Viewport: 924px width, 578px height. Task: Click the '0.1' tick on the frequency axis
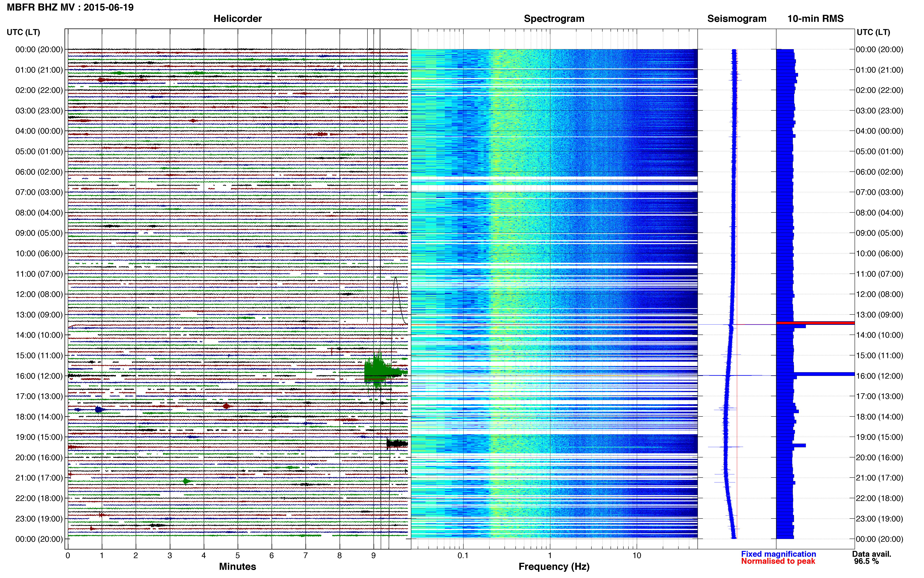click(x=463, y=555)
